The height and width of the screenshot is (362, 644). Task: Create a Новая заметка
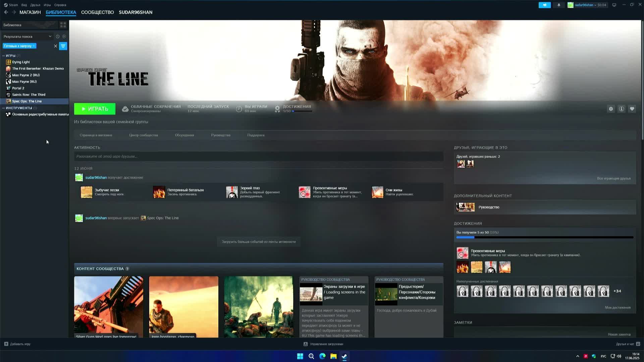click(x=619, y=334)
